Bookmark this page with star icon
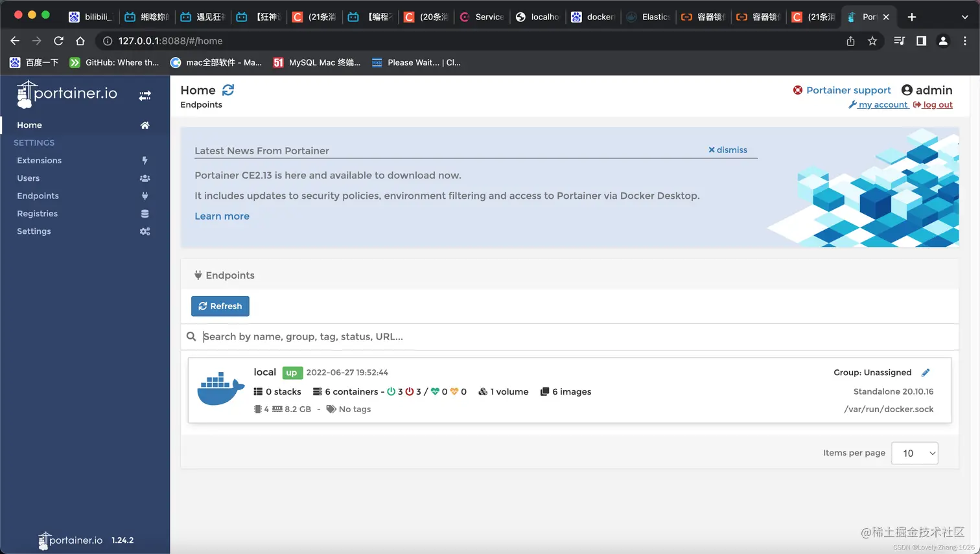This screenshot has height=554, width=980. [x=872, y=41]
